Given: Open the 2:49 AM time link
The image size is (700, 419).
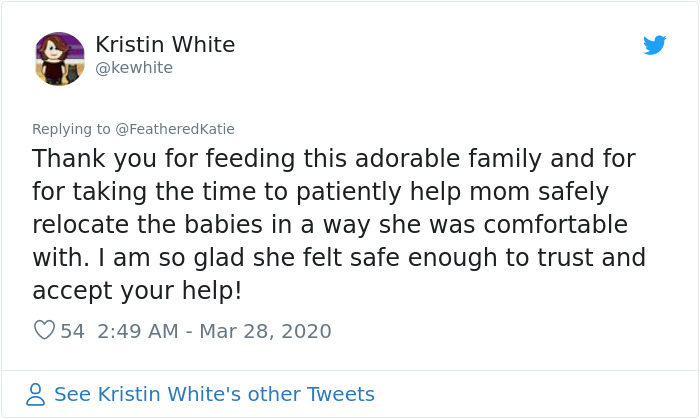Looking at the screenshot, I should point(139,330).
